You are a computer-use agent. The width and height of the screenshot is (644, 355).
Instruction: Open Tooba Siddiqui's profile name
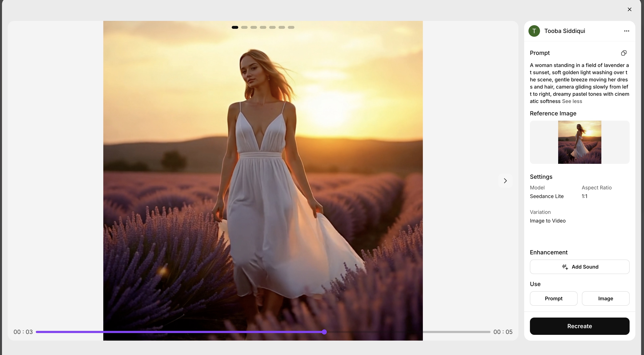pyautogui.click(x=564, y=31)
